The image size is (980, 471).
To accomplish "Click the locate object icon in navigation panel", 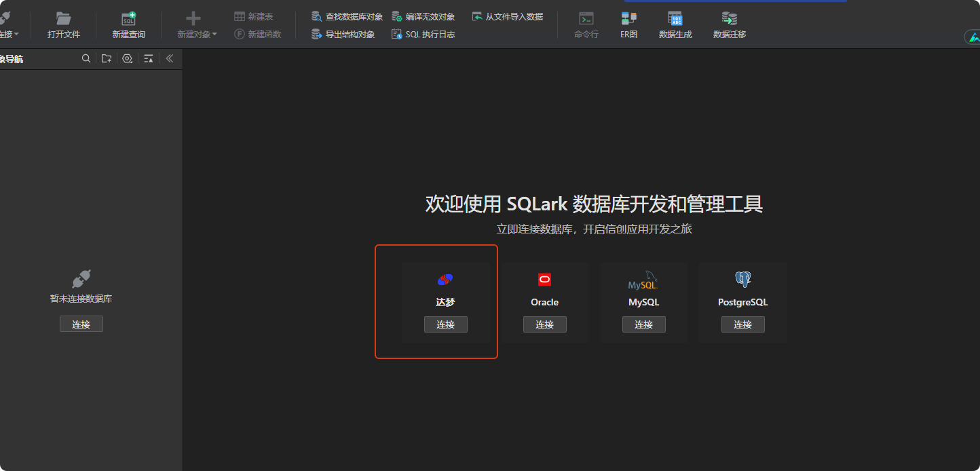I will click(x=127, y=58).
